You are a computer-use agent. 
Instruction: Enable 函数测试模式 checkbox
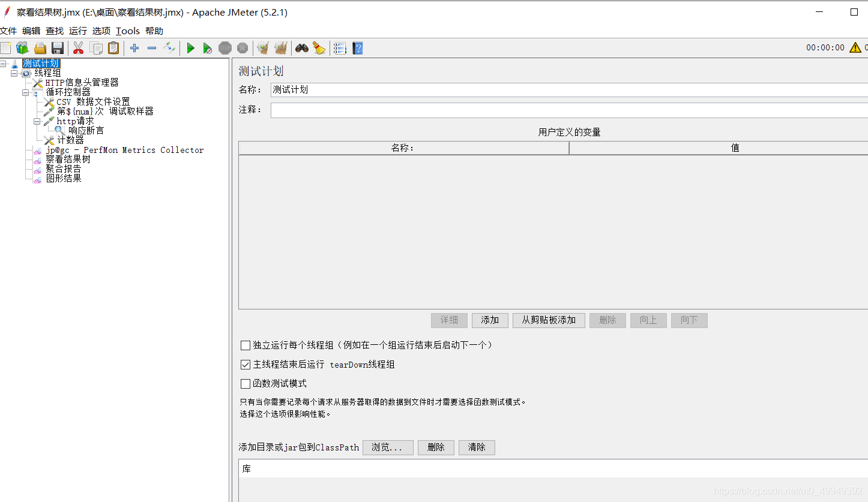pos(246,384)
